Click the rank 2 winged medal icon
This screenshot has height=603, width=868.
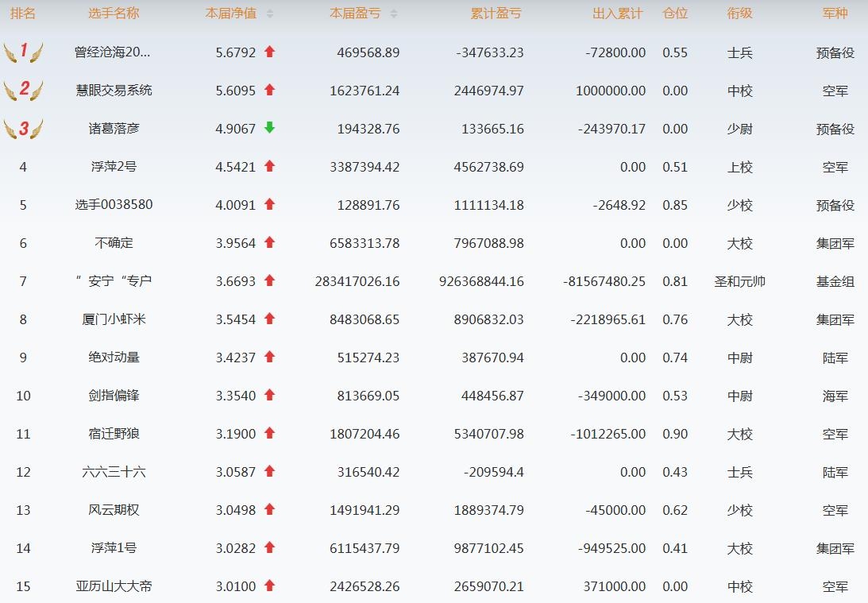click(23, 90)
